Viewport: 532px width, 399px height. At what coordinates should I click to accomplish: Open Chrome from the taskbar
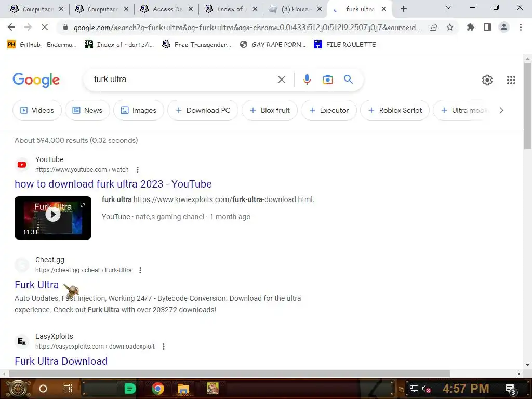tap(157, 389)
